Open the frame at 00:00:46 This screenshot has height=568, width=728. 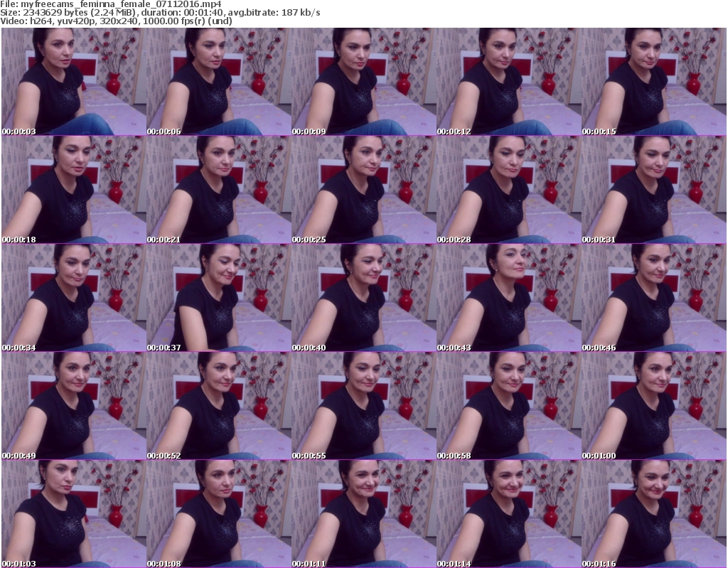coord(654,298)
